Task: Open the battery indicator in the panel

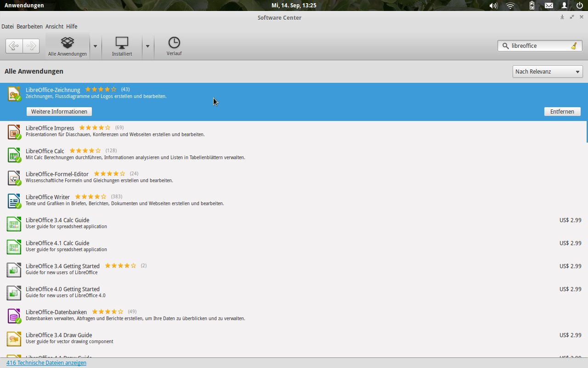Action: (x=532, y=6)
